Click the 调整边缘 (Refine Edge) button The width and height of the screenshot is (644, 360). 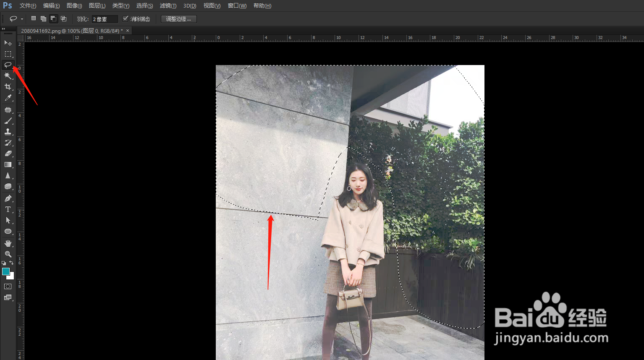click(x=178, y=18)
